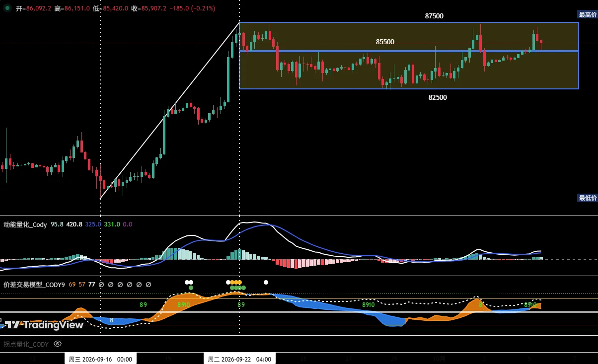Viewport: 598px width, 364px height.
Task: Select the 82500 text label
Action: [x=438, y=97]
